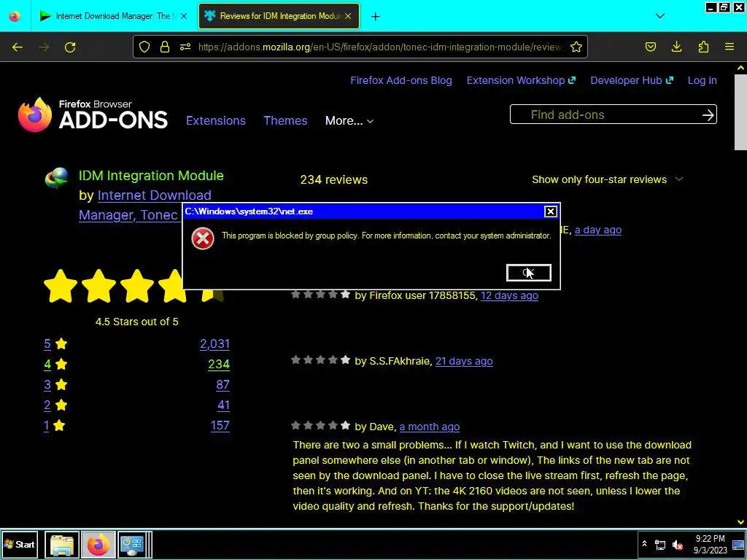The height and width of the screenshot is (560, 747).
Task: Open the 157 one-star reviews count
Action: coord(220,426)
